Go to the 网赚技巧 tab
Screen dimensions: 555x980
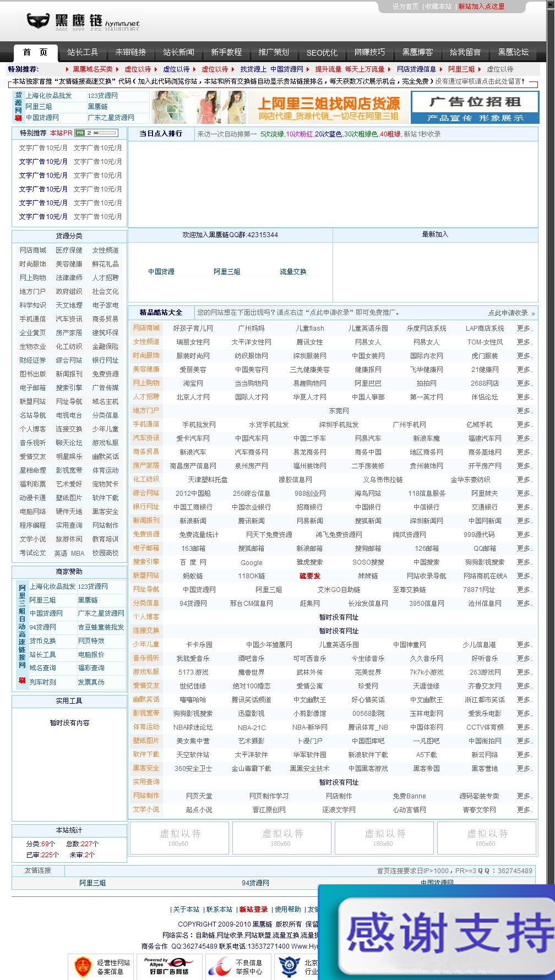pyautogui.click(x=369, y=52)
